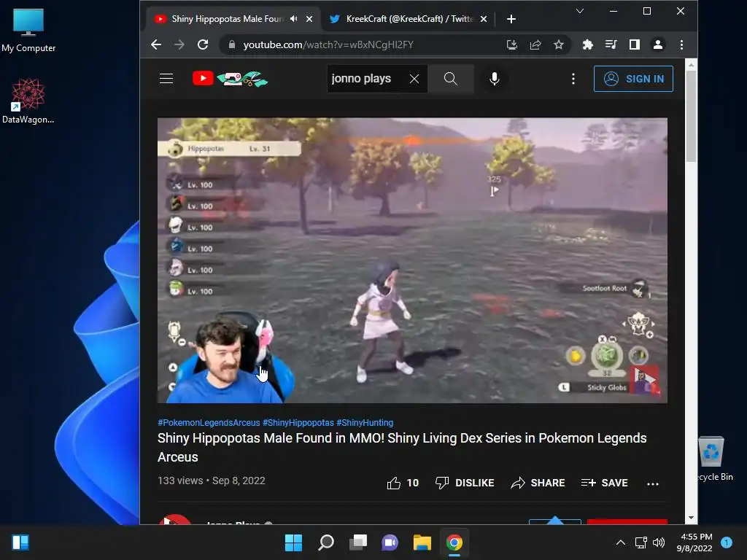Image resolution: width=747 pixels, height=560 pixels.
Task: Select DataWagon desktop shortcut
Action: tap(28, 101)
